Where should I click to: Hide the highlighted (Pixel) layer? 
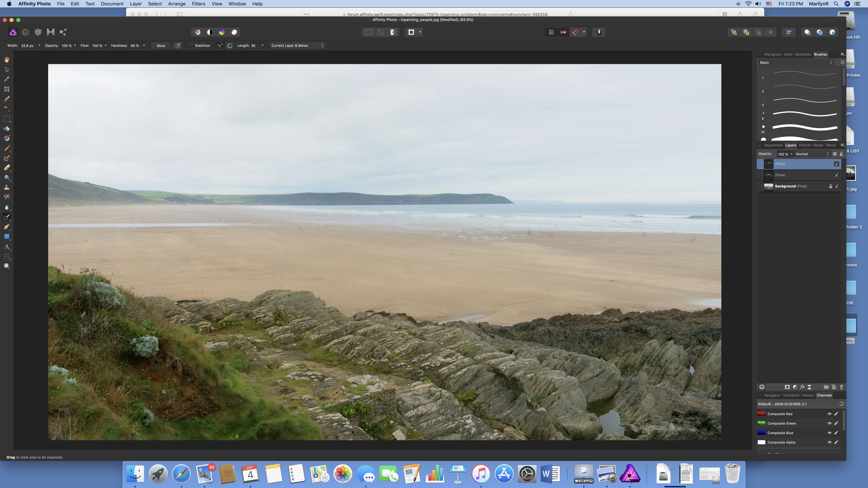[x=836, y=164]
